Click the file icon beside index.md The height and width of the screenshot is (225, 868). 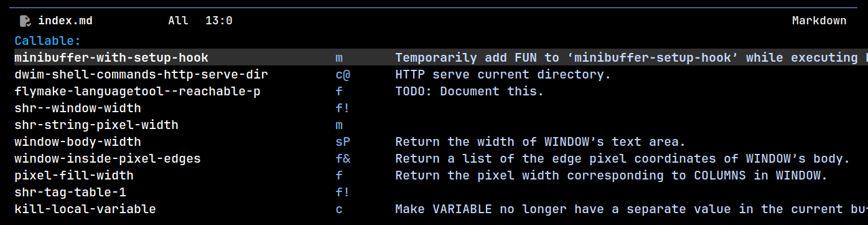25,21
